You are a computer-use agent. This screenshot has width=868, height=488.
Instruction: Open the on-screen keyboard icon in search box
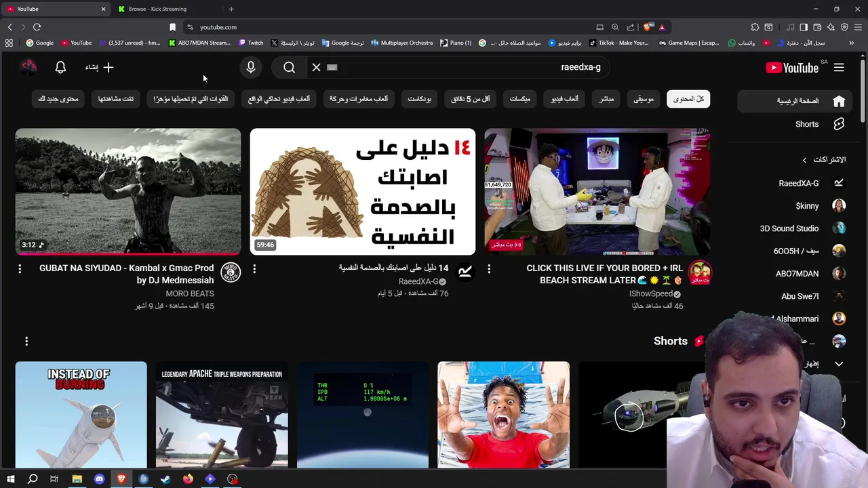coord(332,67)
